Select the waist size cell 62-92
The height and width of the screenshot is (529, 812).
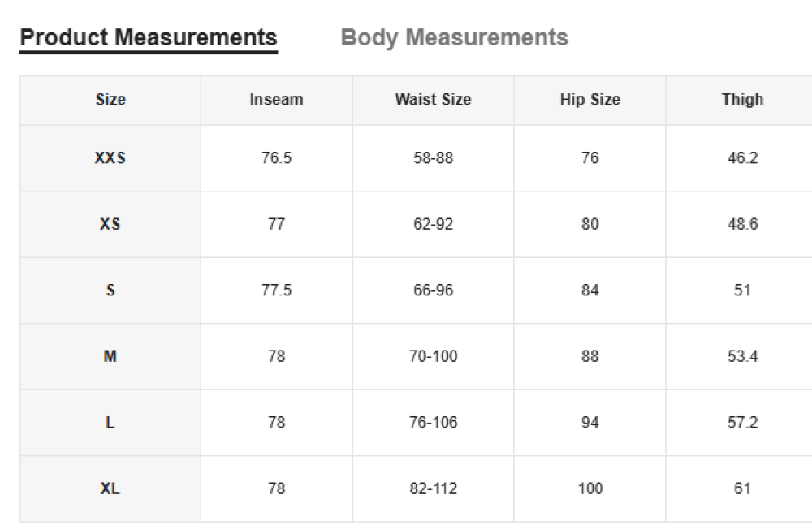tap(433, 224)
